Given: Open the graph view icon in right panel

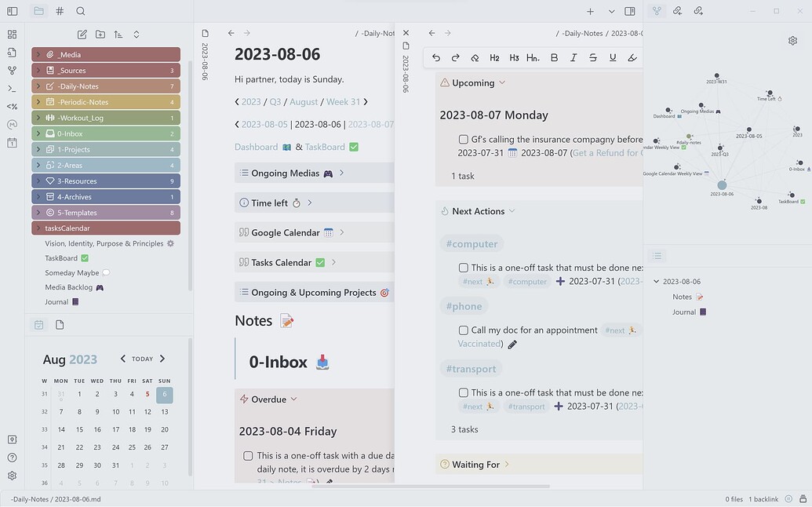Looking at the screenshot, I should point(657,11).
